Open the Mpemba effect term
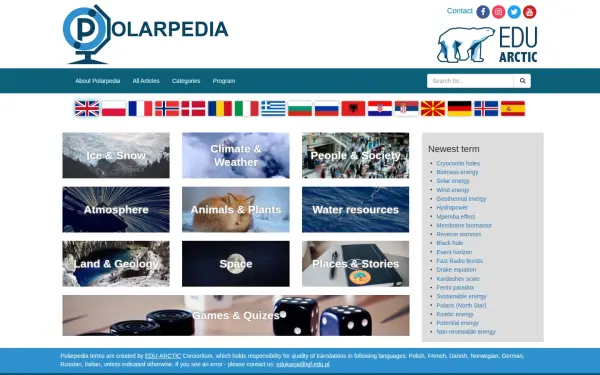 pos(456,217)
